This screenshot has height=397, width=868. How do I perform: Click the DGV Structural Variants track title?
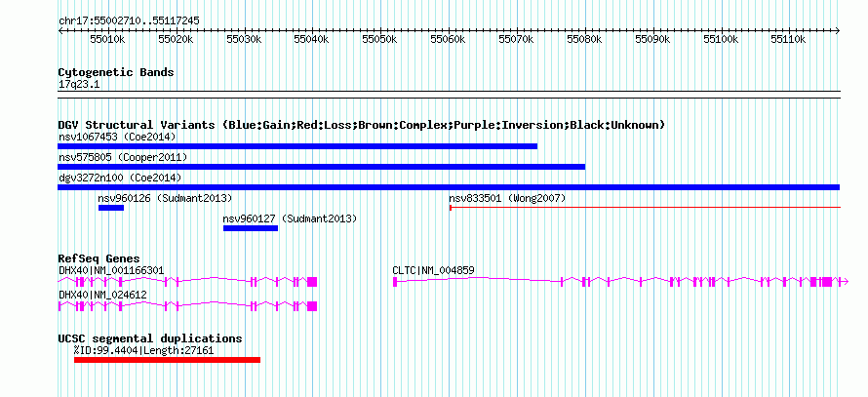(x=362, y=125)
